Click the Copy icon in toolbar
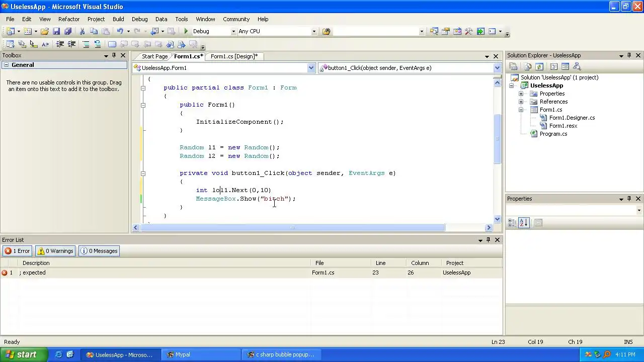644x362 pixels. 94,31
